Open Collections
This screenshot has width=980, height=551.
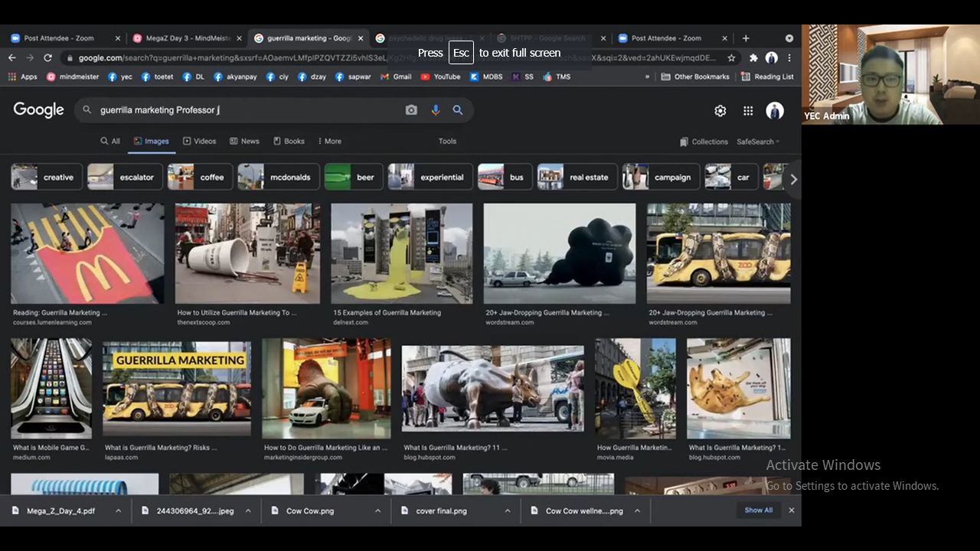(x=704, y=142)
